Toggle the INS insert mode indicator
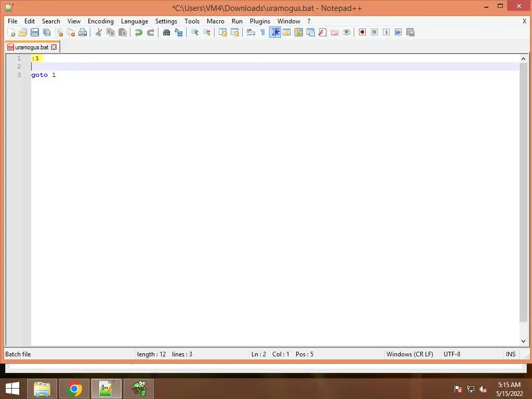Viewport: 532px width, 399px height. (x=511, y=354)
